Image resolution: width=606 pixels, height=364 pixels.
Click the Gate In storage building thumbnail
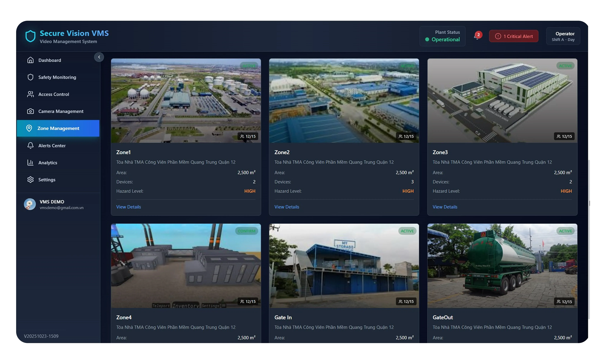[344, 266]
